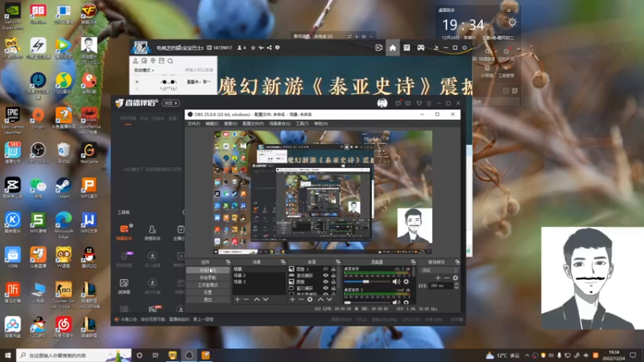
Task: Remove the selected source with the minus icon
Action: click(x=301, y=299)
